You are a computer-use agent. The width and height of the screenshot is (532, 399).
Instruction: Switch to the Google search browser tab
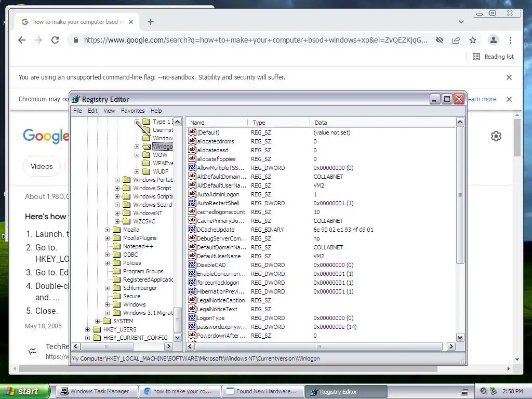[x=76, y=22]
